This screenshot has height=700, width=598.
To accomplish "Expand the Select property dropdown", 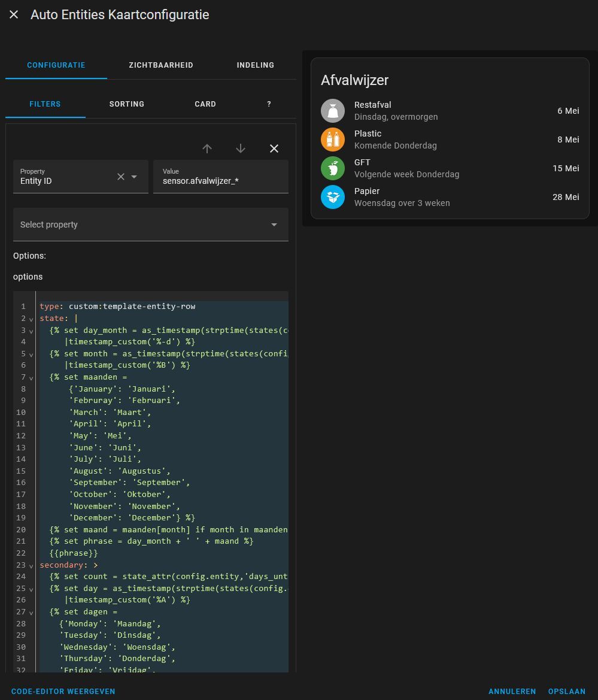I will click(x=274, y=225).
